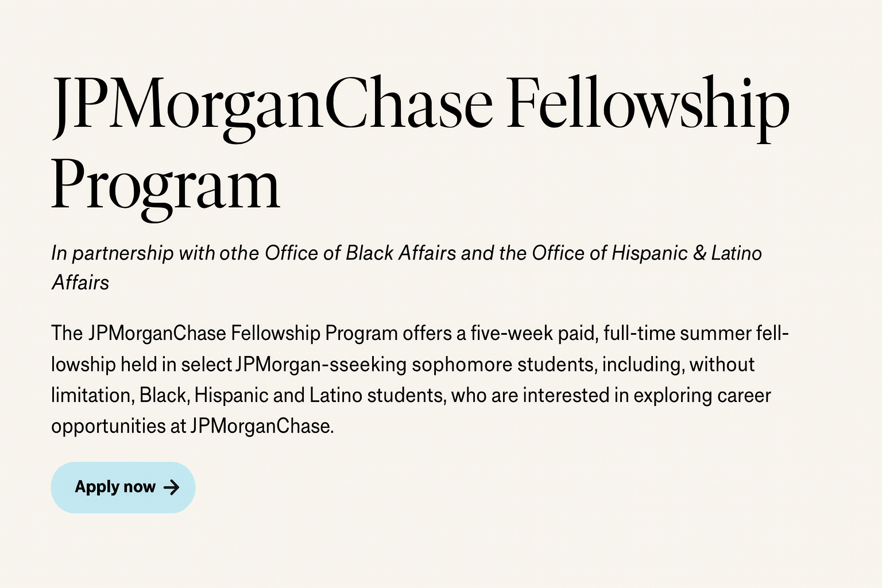Click "opportunities at JPMorganChase." on the last line
Screen dimensions: 882x588
[192, 427]
